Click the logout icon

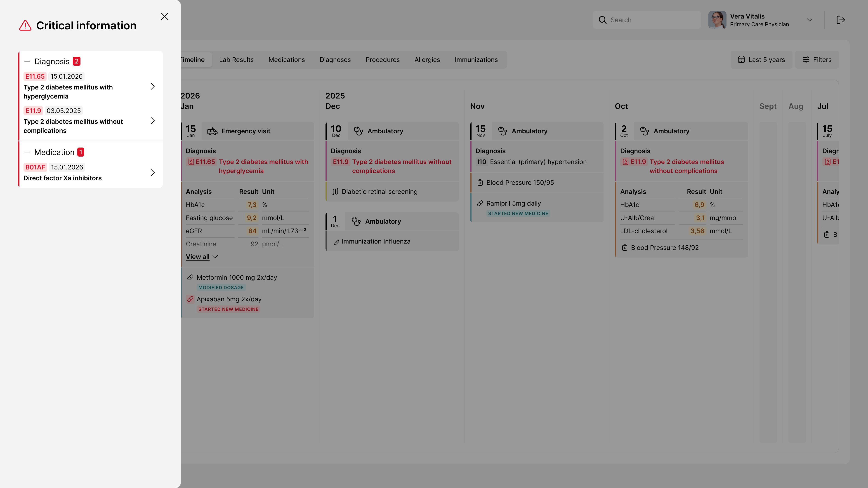[841, 20]
